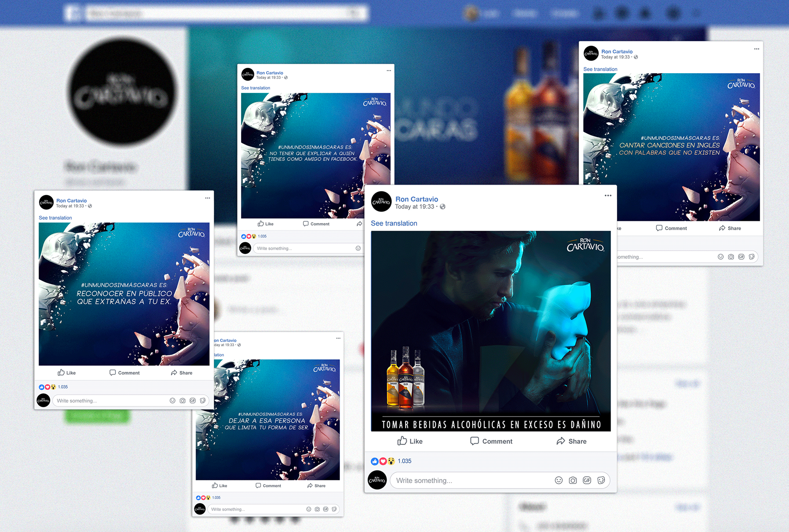View the 1.035 reactions on the large post
This screenshot has width=789, height=532.
pyautogui.click(x=391, y=461)
